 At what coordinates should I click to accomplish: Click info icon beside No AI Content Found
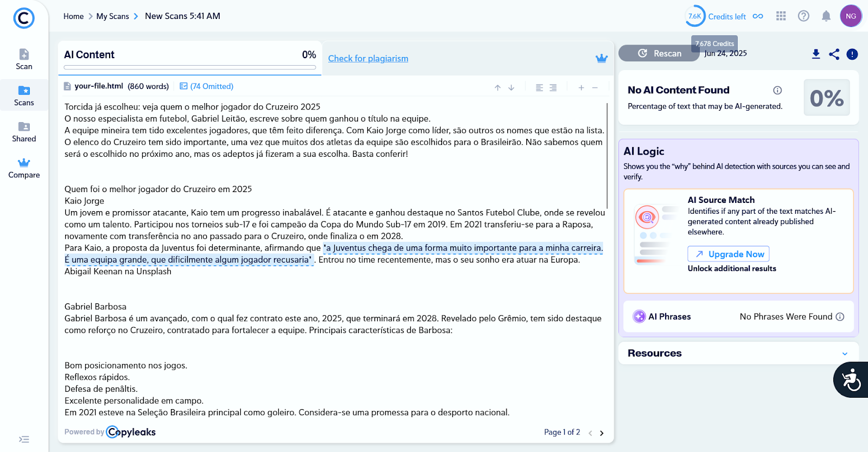(777, 90)
